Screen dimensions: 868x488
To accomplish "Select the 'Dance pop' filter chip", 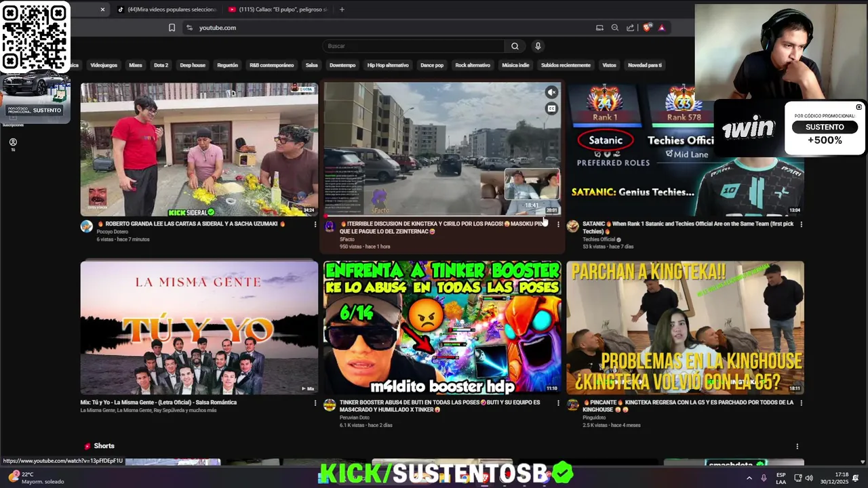I will click(432, 65).
